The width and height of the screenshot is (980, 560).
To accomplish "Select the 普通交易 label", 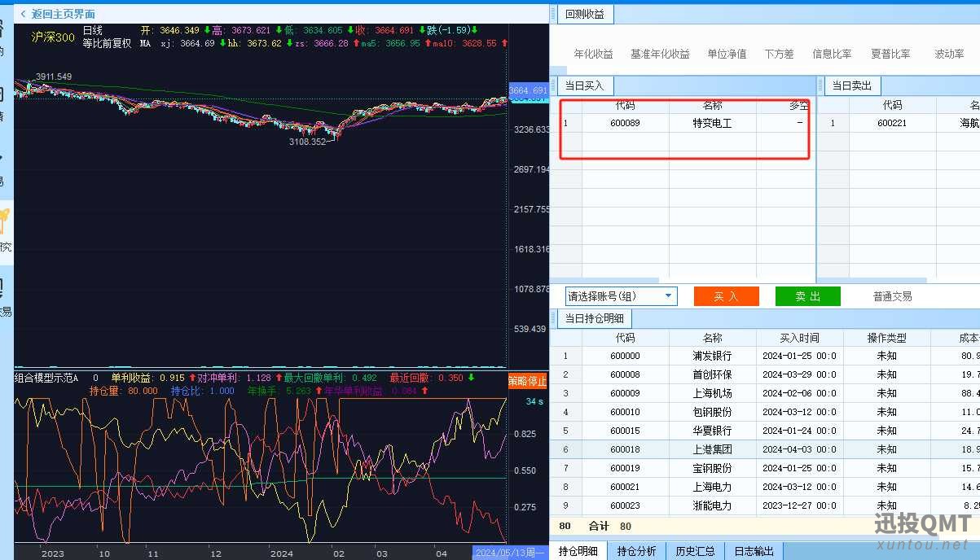I will point(892,297).
